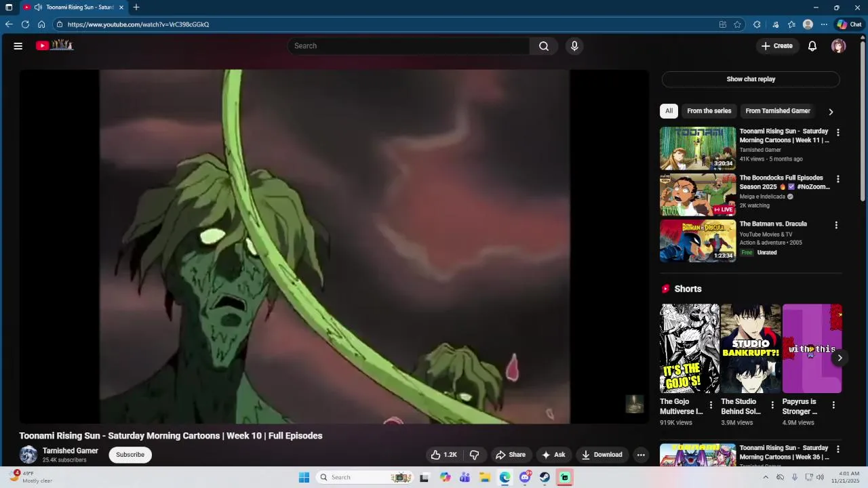Open options for The Gojo Multiverse short

click(711, 405)
